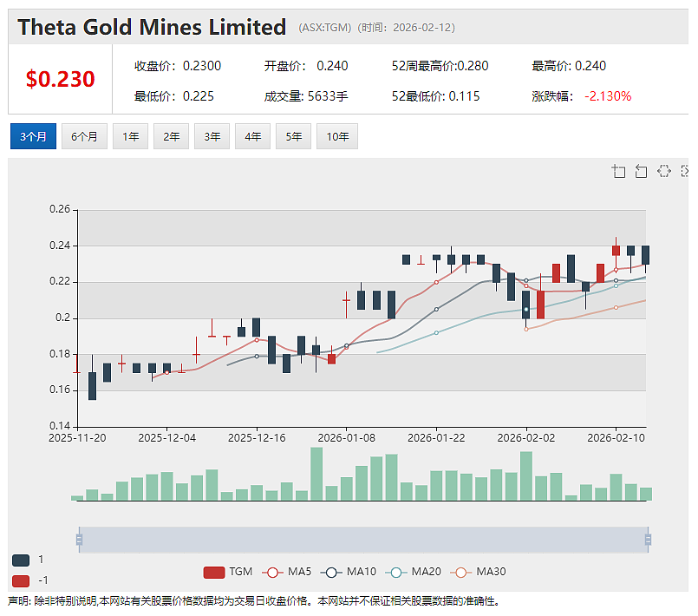Toggle the TGM candlestick legend icon
698x616 pixels.
(x=213, y=573)
